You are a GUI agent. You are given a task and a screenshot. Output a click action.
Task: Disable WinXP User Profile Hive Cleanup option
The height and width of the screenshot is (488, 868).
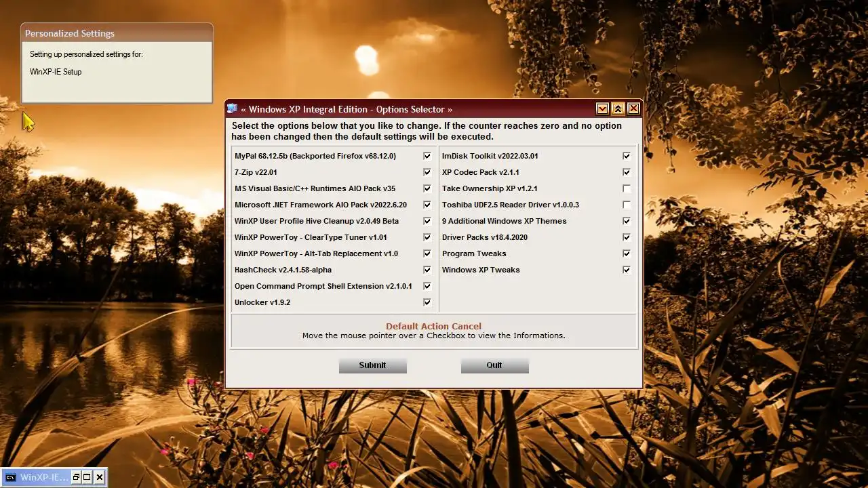tap(427, 221)
